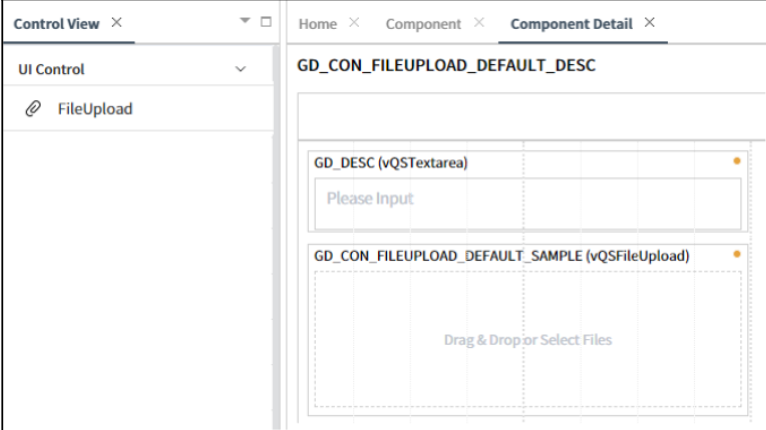Maximize the Control View panel
766x430 pixels.
point(266,22)
